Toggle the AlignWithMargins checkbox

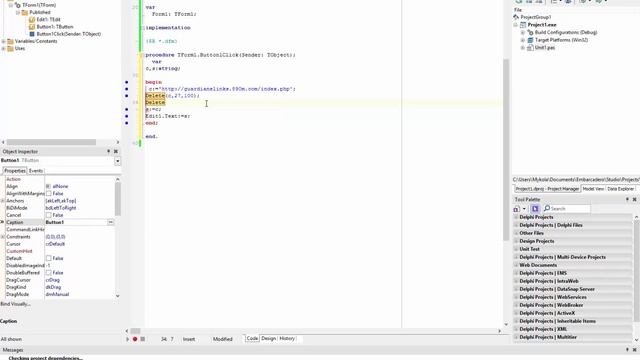click(x=49, y=193)
